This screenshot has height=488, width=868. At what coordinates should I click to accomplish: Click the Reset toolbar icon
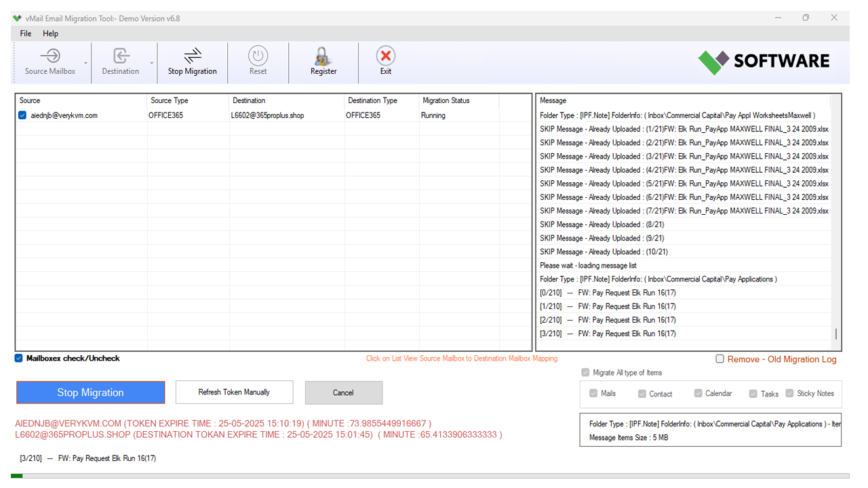tap(258, 56)
